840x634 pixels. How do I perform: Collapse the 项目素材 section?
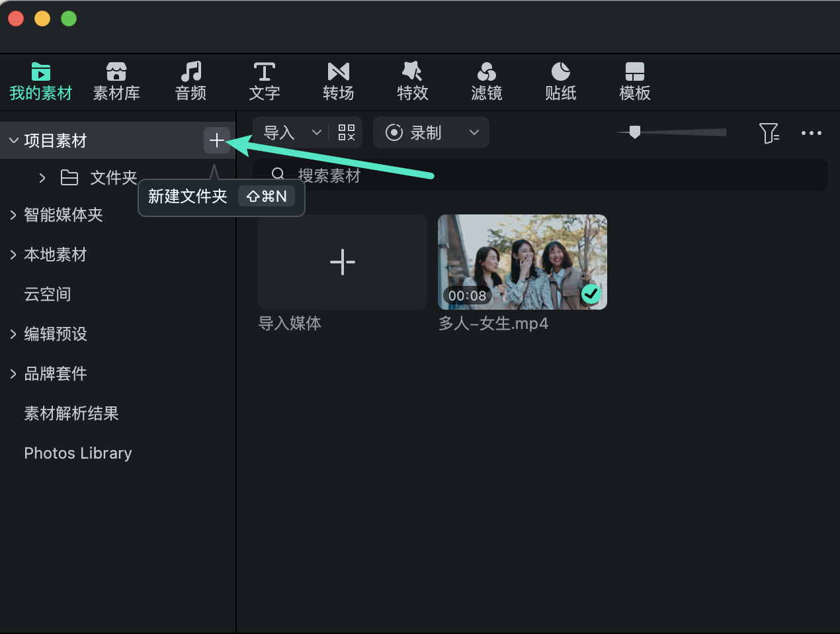(13, 140)
